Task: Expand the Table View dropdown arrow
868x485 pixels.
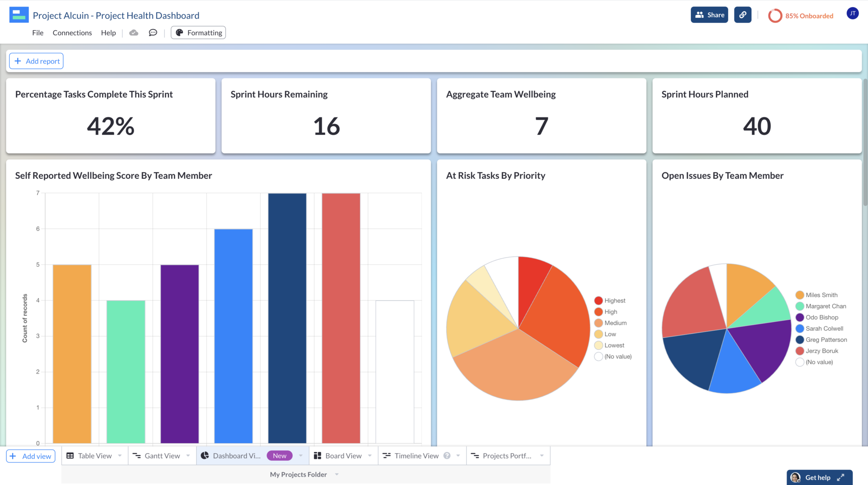Action: 120,456
